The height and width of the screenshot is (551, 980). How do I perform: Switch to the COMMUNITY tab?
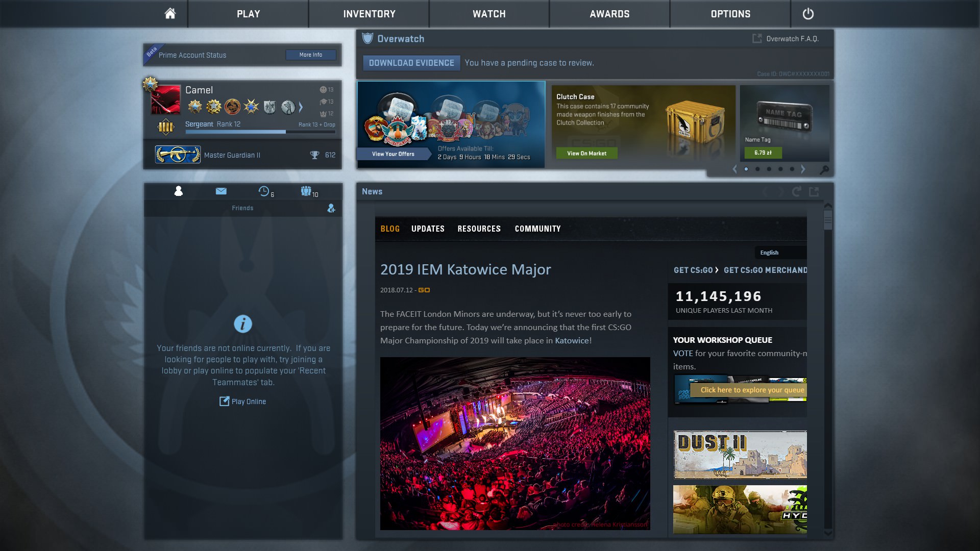tap(537, 229)
